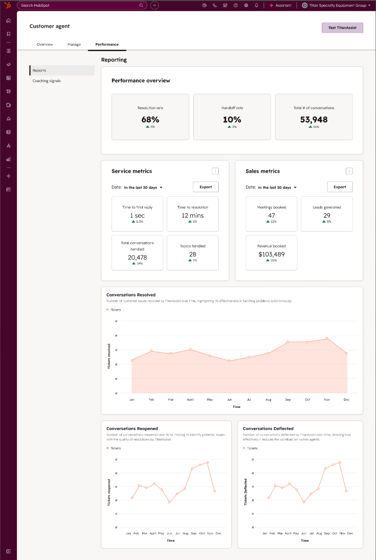Viewport: 376px width, 560px height.
Task: Click the Total conversations 53,948 card
Action: [x=314, y=116]
